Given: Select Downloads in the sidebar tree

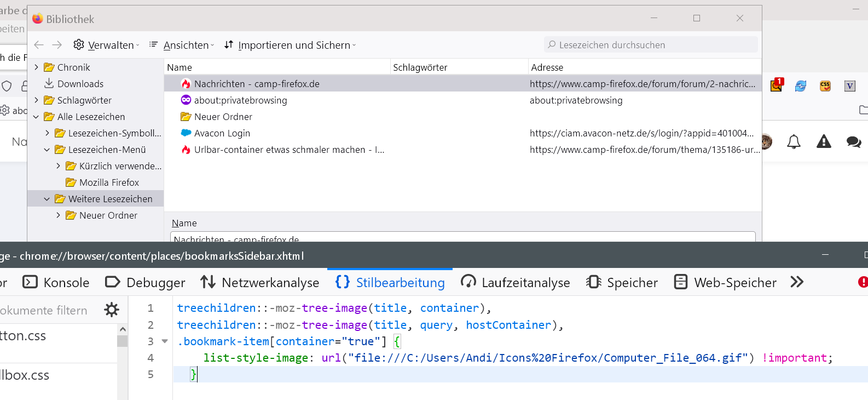Looking at the screenshot, I should [80, 84].
